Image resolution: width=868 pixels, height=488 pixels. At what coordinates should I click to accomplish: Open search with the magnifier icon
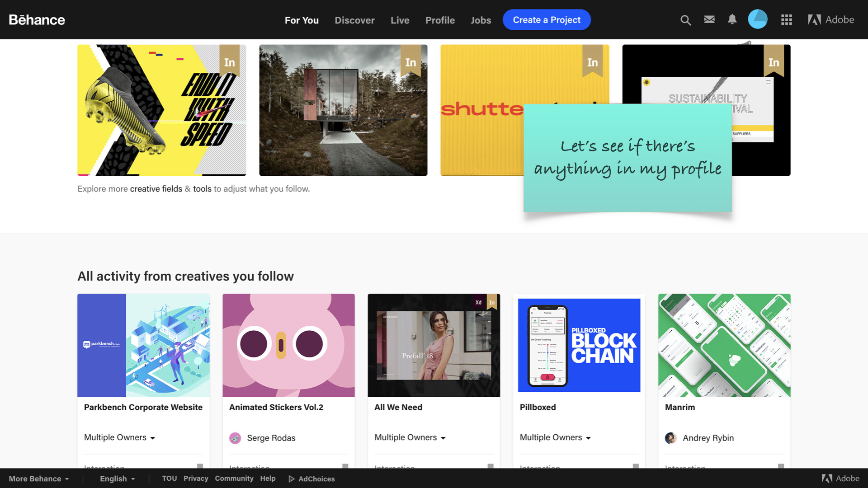685,20
